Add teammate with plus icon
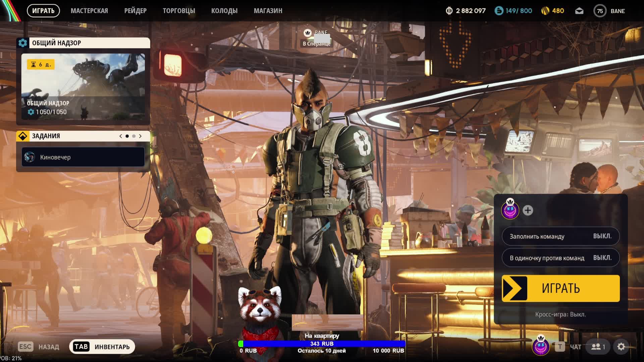The image size is (644, 362). (x=528, y=210)
